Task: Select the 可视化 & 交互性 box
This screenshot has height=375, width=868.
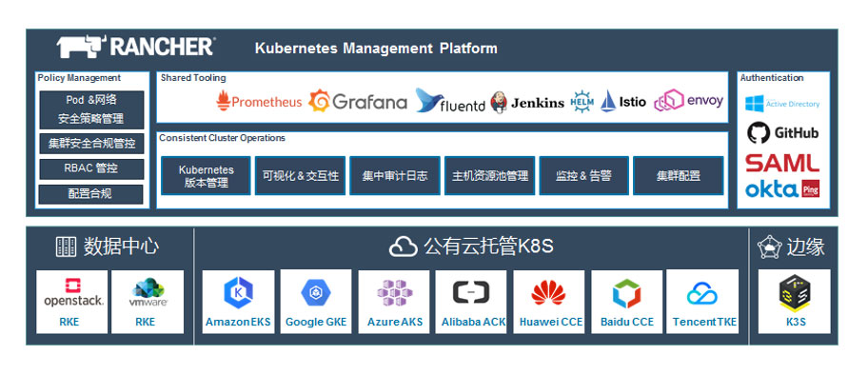Action: [300, 175]
